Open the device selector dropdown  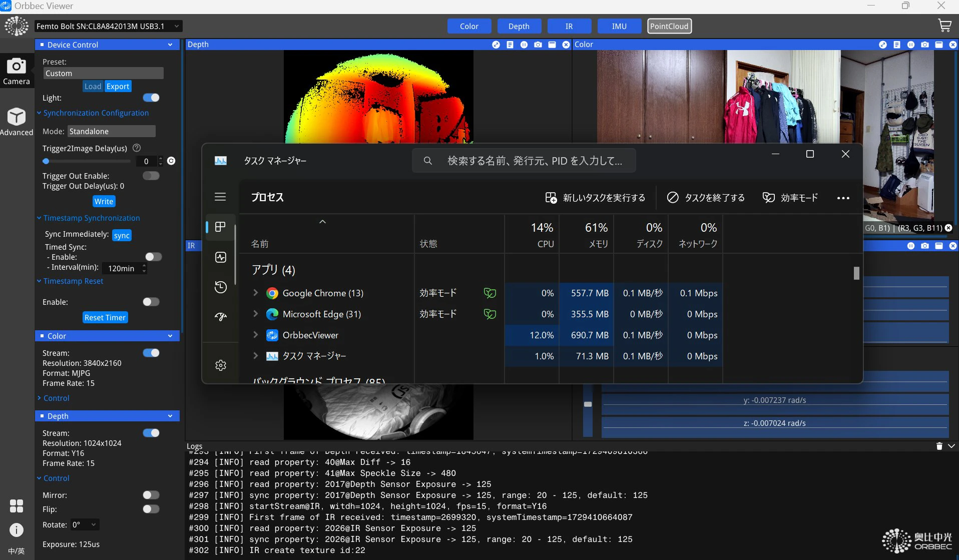[x=109, y=26]
